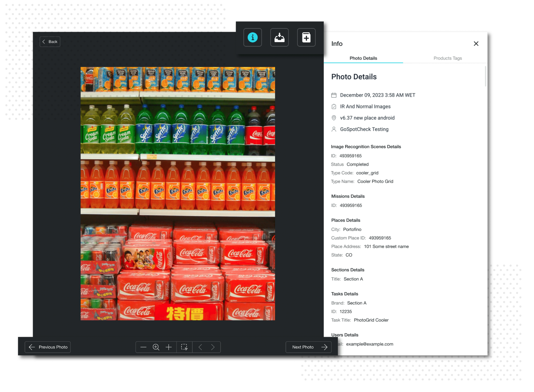The width and height of the screenshot is (534, 392).
Task: Activate the area selection tool
Action: [x=184, y=347]
